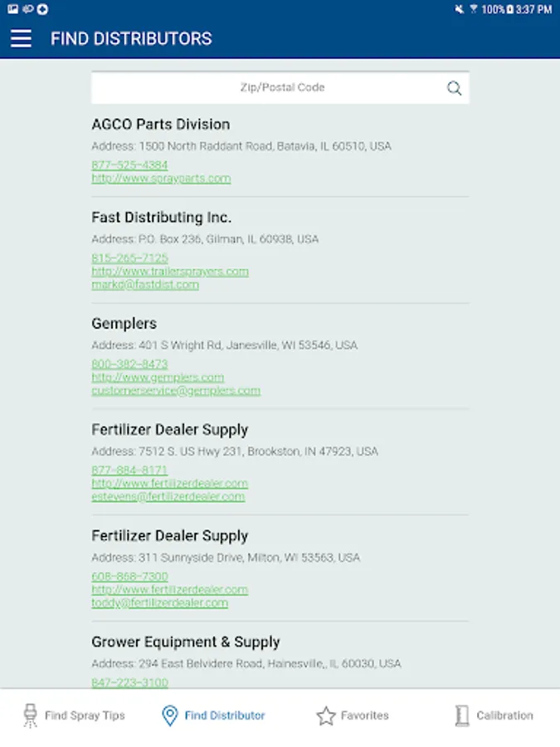The height and width of the screenshot is (747, 560).
Task: Email customerservice@gemplers.com
Action: (176, 391)
